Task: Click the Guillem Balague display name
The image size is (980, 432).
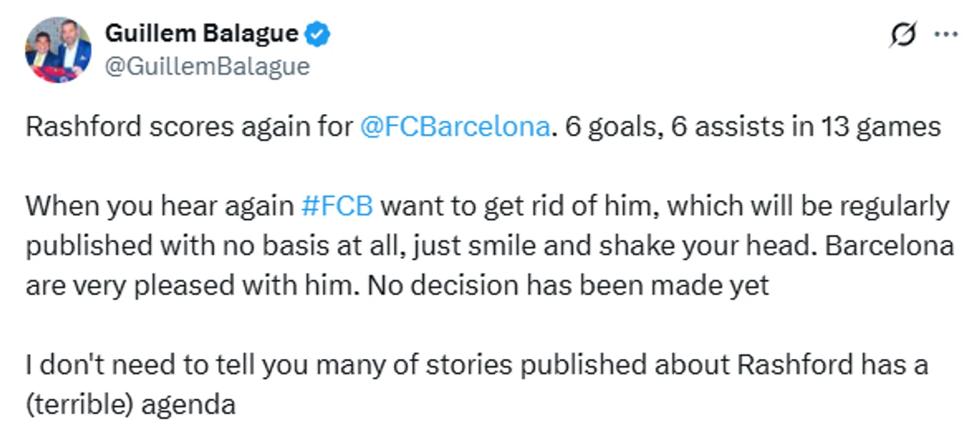Action: coord(201,34)
